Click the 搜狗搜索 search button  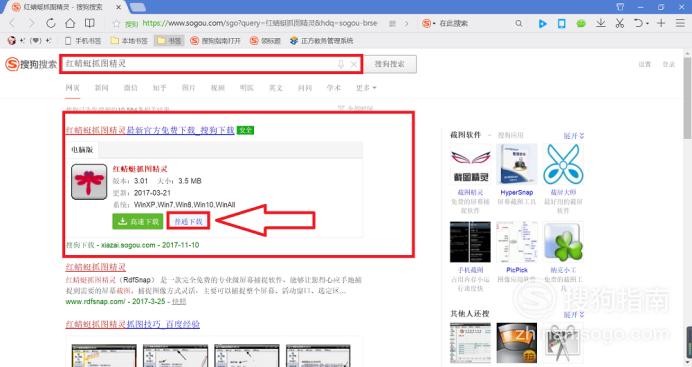pyautogui.click(x=390, y=64)
